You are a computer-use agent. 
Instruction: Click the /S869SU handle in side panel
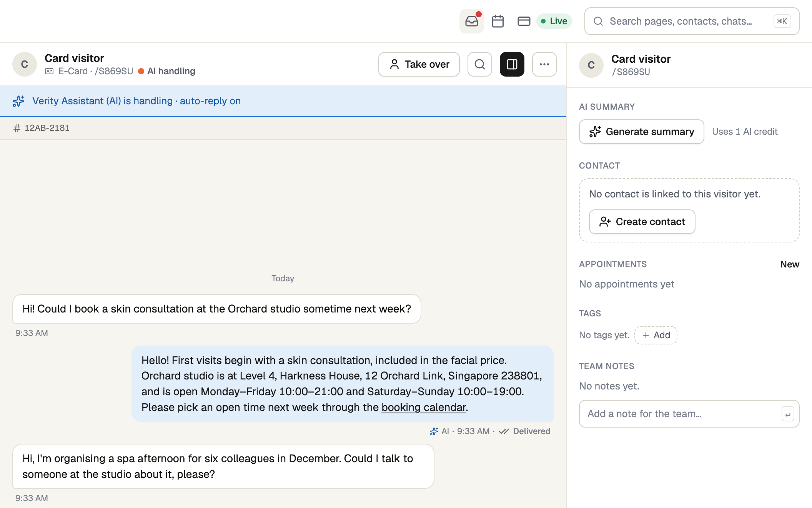(x=631, y=72)
